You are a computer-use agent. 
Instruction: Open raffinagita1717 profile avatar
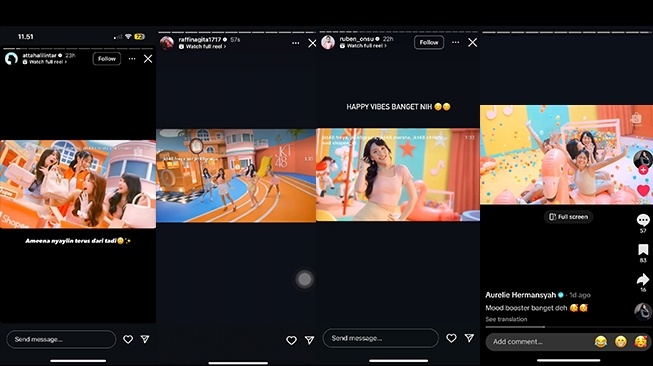167,43
